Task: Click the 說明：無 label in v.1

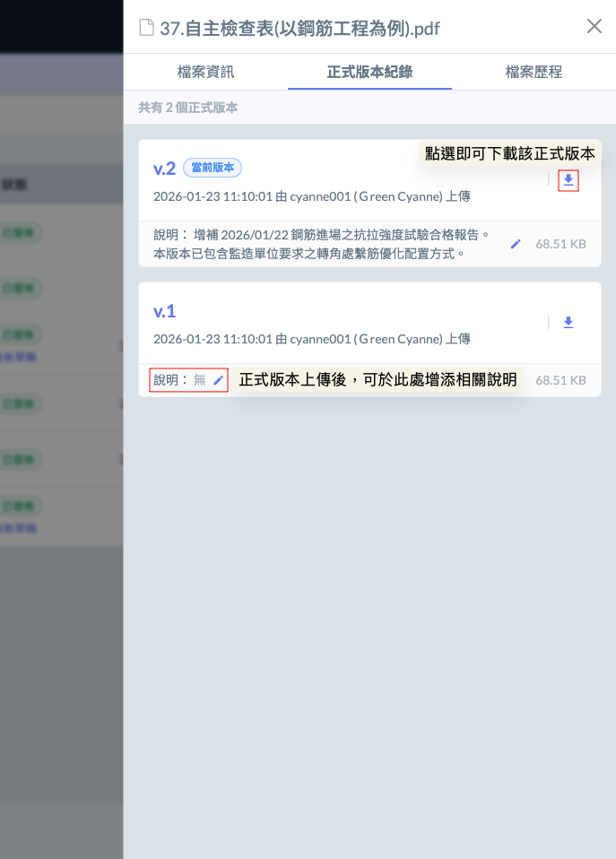Action: 179,380
